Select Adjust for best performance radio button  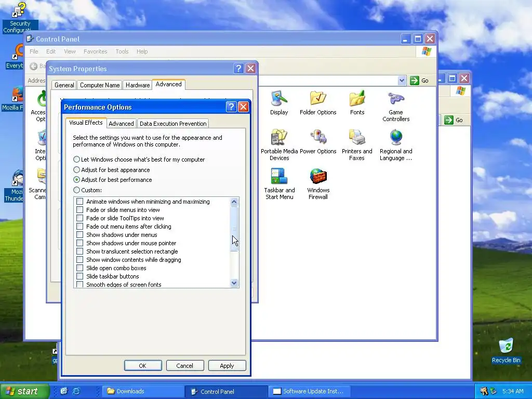(113, 180)
